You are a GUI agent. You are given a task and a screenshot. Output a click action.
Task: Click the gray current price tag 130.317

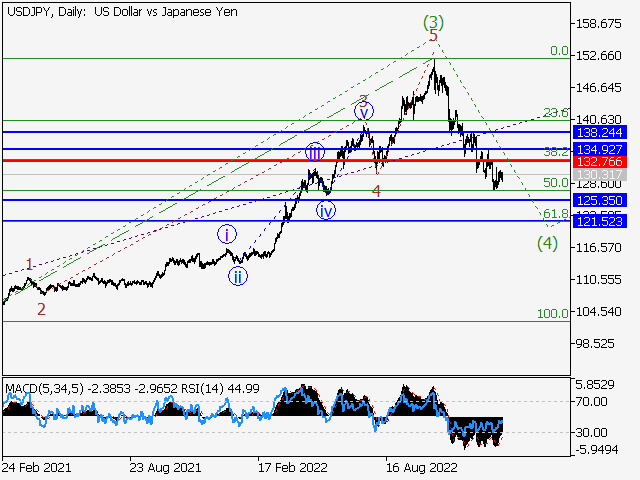[599, 175]
